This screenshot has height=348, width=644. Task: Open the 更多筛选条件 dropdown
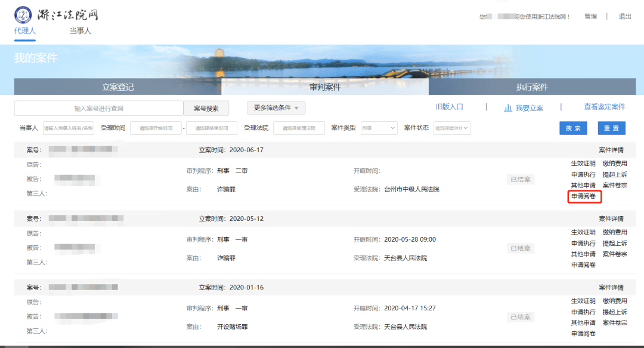point(277,107)
